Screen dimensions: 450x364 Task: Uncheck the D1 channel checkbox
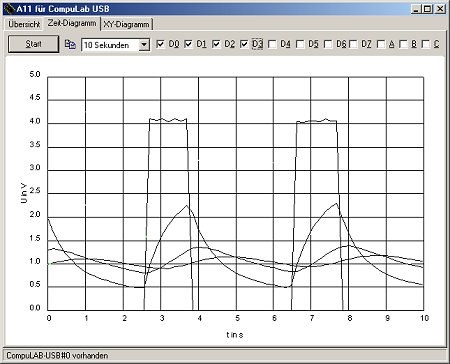(x=188, y=44)
